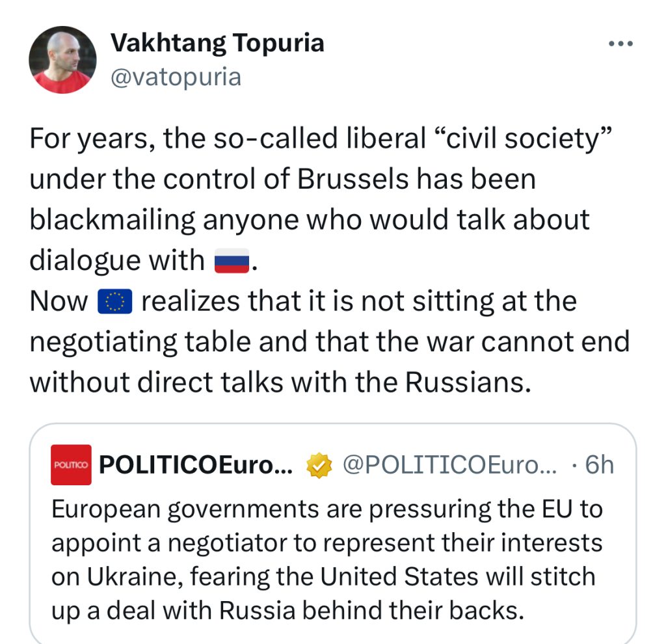Viewport: 666px width, 644px height.
Task: Click Vakhtang Topuria's profile picture
Action: (x=62, y=60)
